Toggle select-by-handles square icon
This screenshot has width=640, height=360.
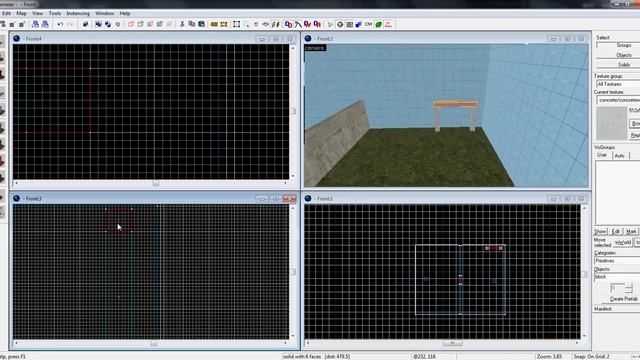point(236,24)
